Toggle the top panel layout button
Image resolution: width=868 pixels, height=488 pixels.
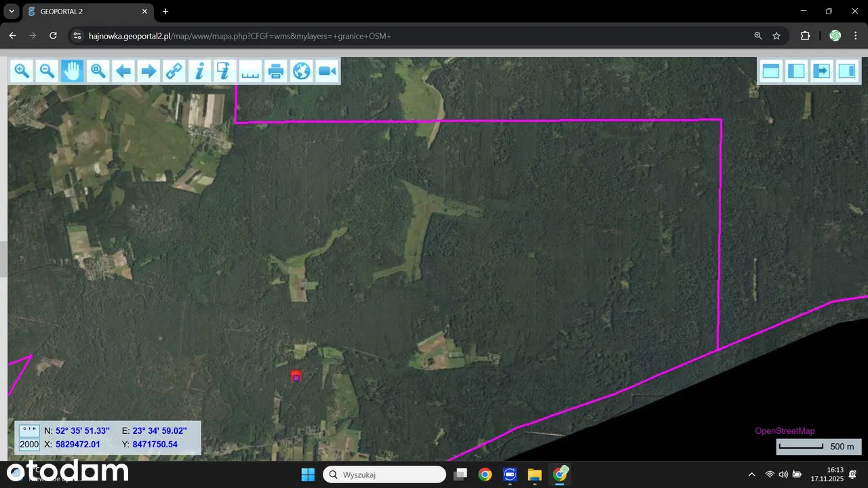(x=770, y=70)
